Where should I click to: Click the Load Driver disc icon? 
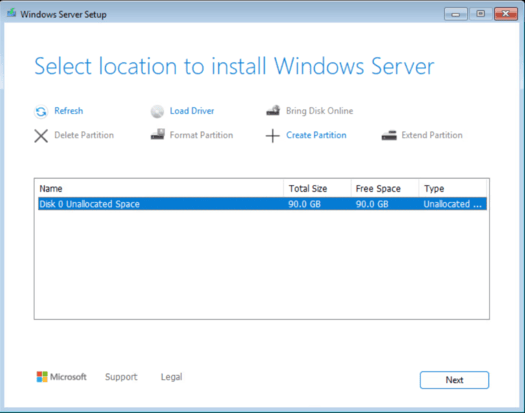157,111
